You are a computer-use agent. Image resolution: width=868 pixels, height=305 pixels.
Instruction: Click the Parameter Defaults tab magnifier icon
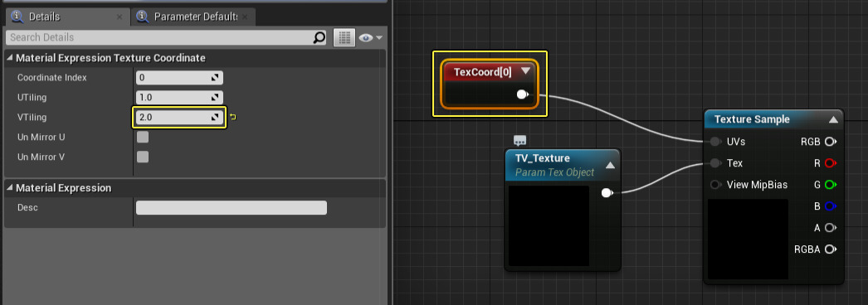(x=143, y=17)
